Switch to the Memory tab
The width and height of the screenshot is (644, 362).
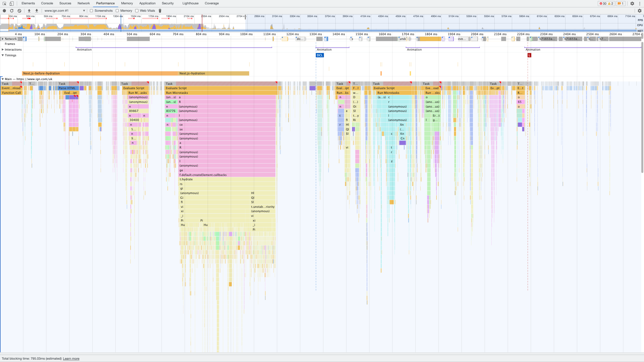click(127, 3)
